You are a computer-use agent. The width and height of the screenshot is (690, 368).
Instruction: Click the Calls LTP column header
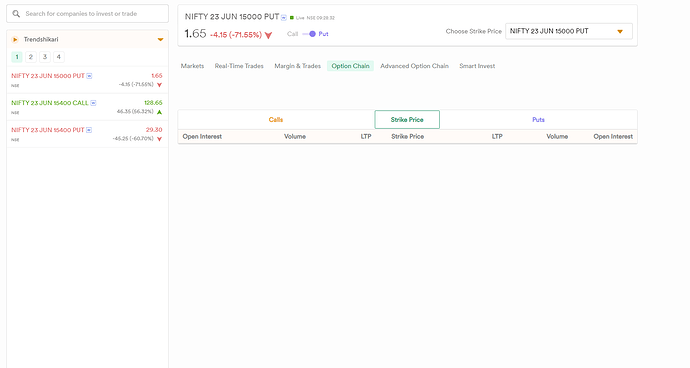(366, 136)
